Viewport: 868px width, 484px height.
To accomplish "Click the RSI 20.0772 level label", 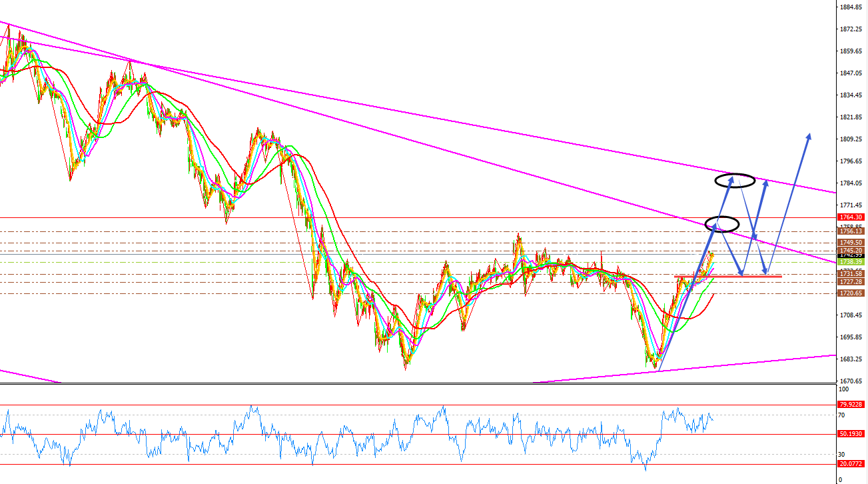I will (x=851, y=464).
